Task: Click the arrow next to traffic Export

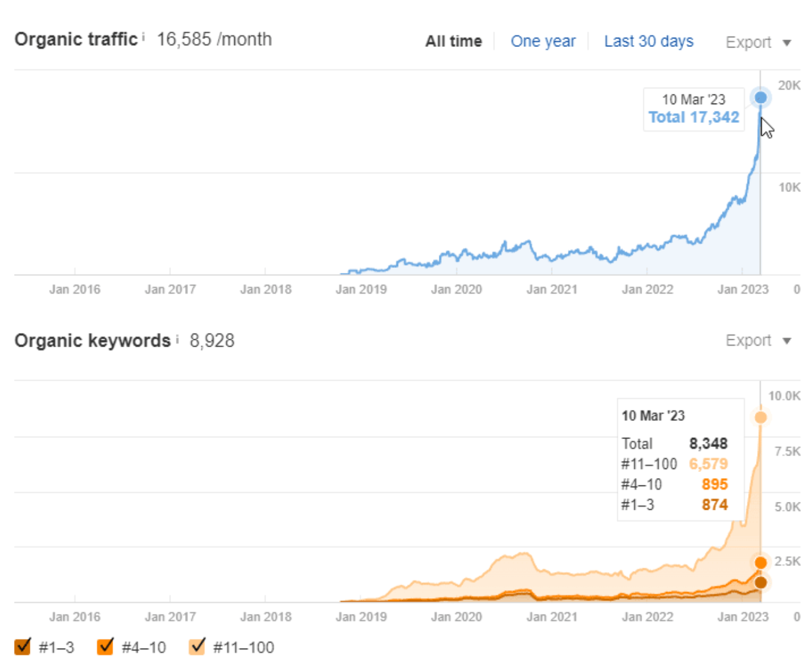Action: [x=786, y=43]
